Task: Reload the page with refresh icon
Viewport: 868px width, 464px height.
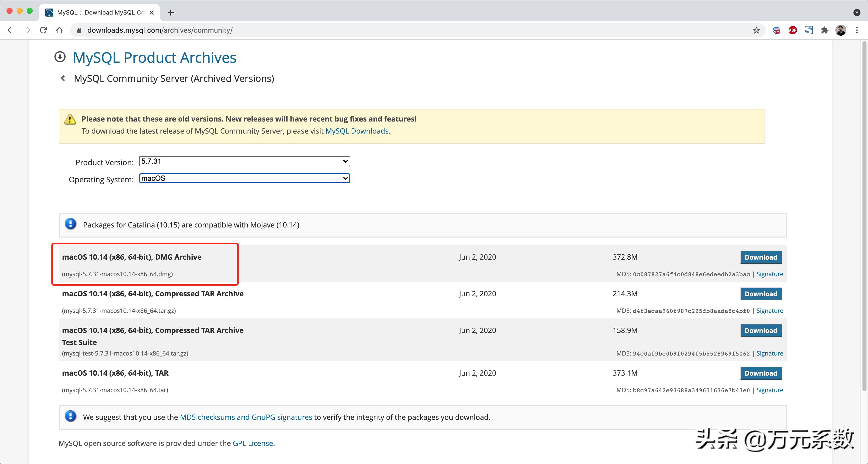Action: click(43, 30)
